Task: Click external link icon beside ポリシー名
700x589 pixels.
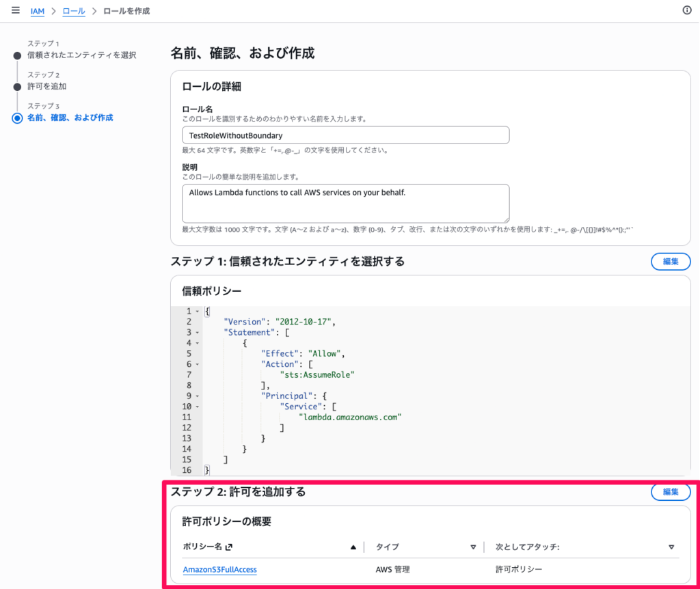Action: click(x=229, y=547)
